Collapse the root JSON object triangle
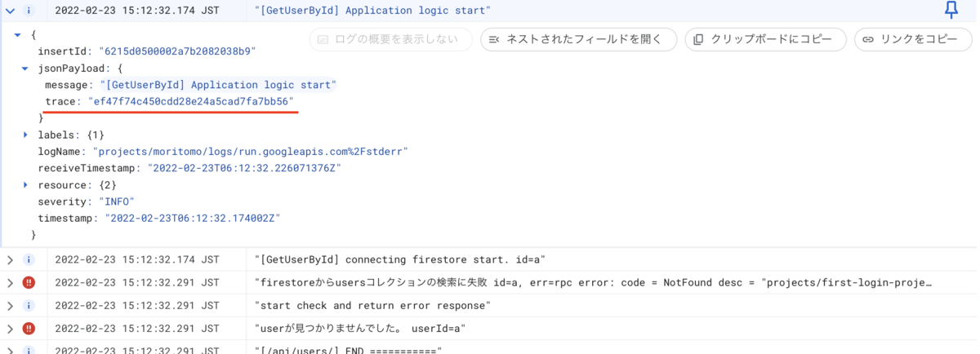This screenshot has height=354, width=980. (x=17, y=36)
